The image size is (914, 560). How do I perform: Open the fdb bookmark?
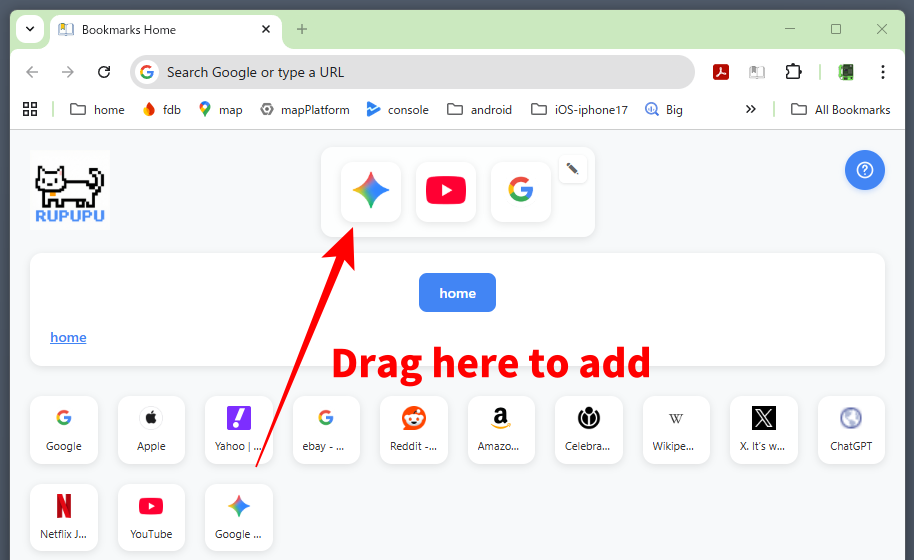(162, 110)
